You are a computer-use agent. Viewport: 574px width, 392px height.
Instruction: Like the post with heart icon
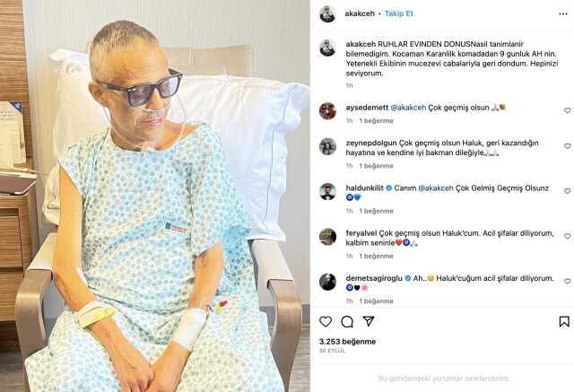click(326, 322)
